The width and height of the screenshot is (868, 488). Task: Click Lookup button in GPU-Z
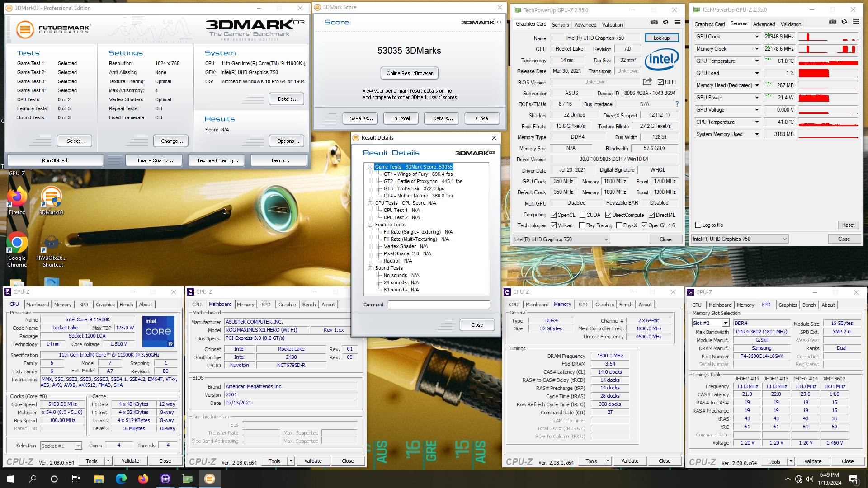[661, 38]
